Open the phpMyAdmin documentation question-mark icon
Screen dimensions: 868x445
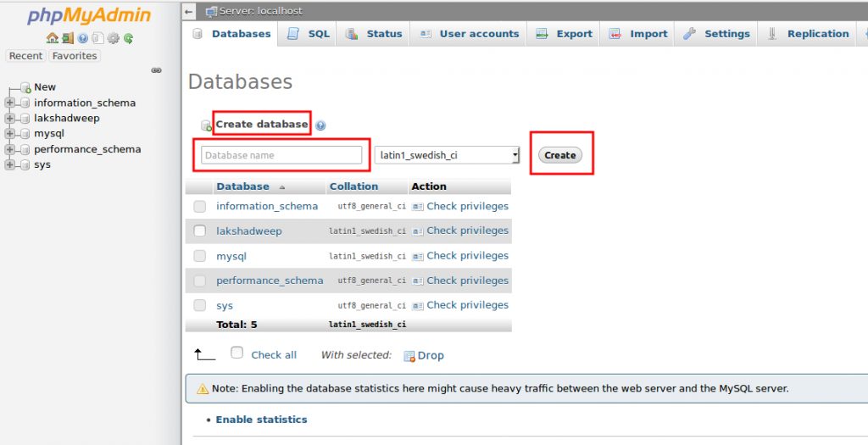point(82,38)
